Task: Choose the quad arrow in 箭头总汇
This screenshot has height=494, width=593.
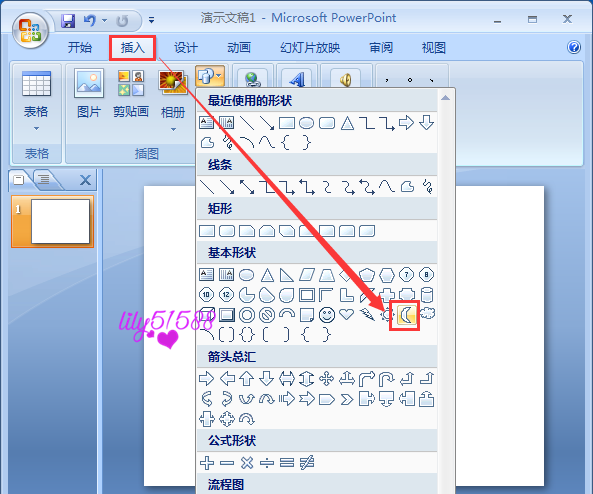Action: pos(326,378)
